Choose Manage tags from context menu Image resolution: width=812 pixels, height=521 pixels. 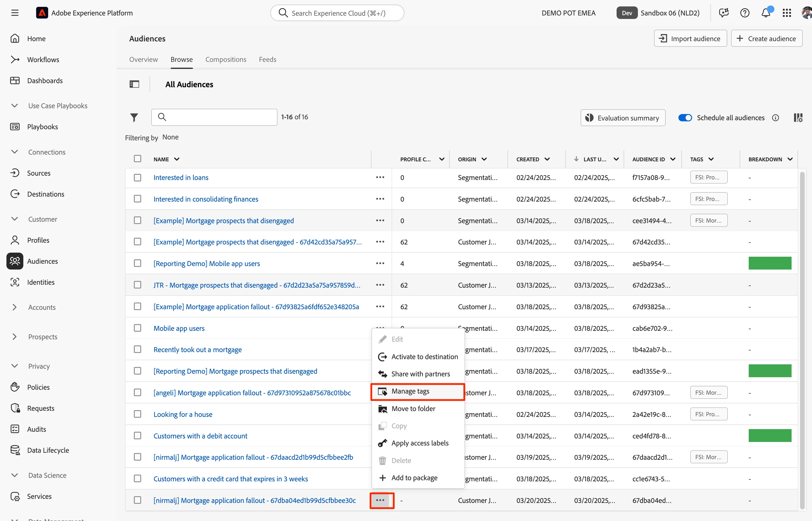click(418, 391)
